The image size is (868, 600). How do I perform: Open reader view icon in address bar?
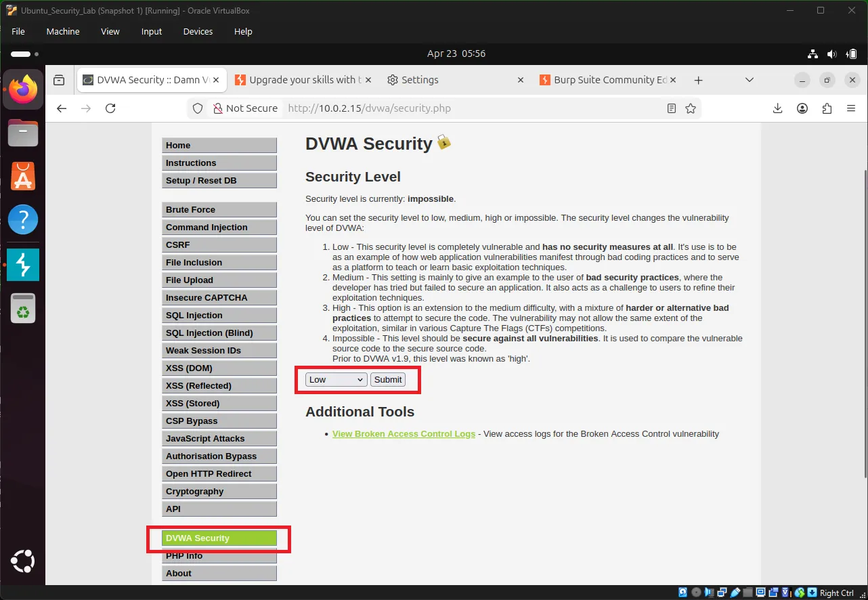pos(671,108)
